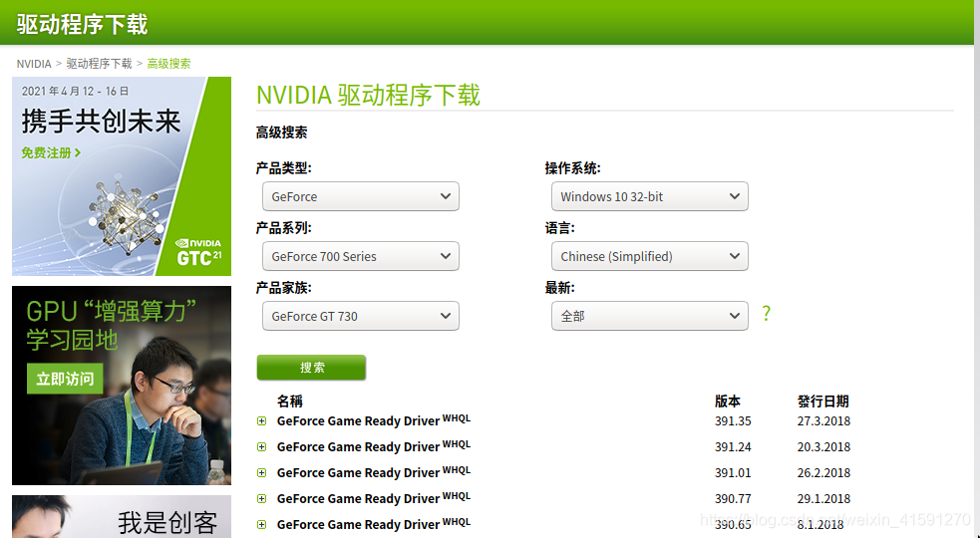Expand driver row version 391.35

pyautogui.click(x=262, y=421)
